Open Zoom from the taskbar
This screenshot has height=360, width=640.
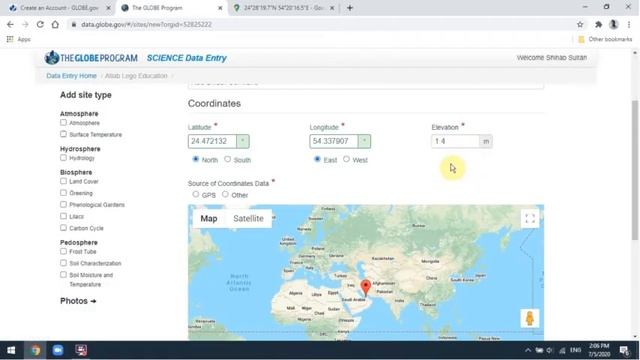point(58,350)
